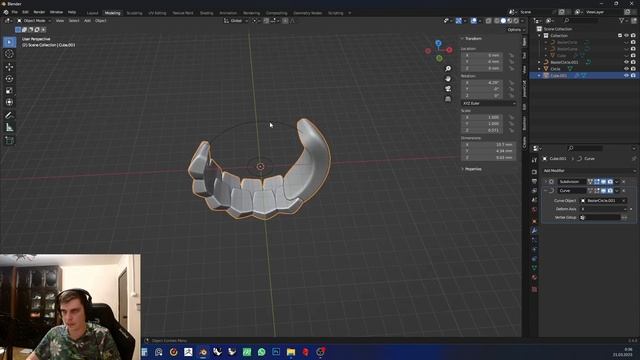Expand the Subdivision modifier panel

pyautogui.click(x=545, y=182)
